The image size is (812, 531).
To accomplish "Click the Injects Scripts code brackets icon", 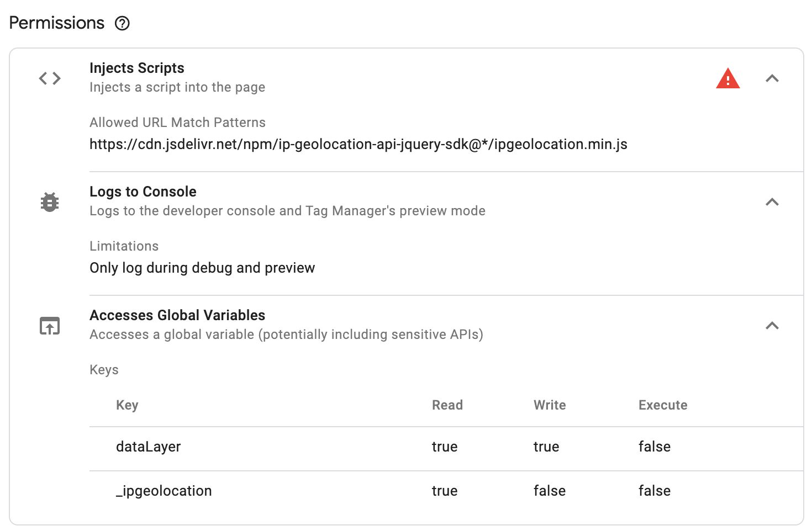I will click(50, 78).
